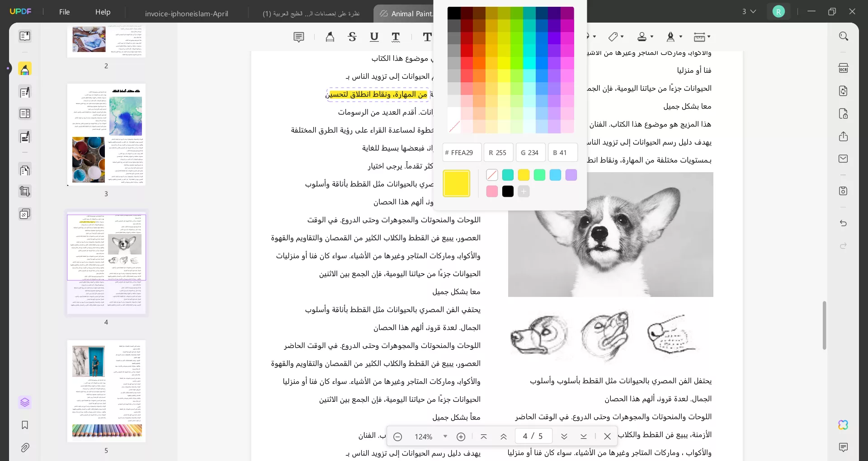Share the document via email
Viewport: 868px width, 461px height.
(x=844, y=159)
